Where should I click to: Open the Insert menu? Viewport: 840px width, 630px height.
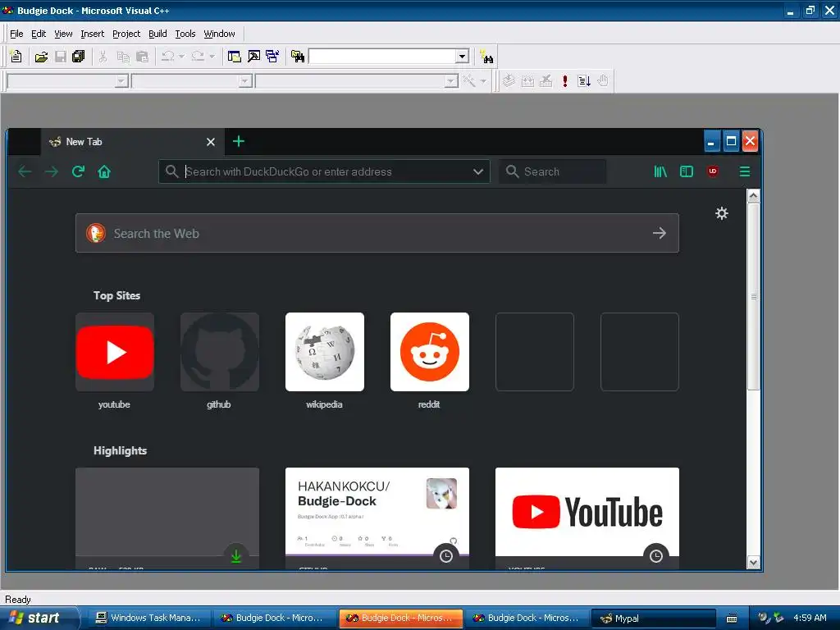92,34
